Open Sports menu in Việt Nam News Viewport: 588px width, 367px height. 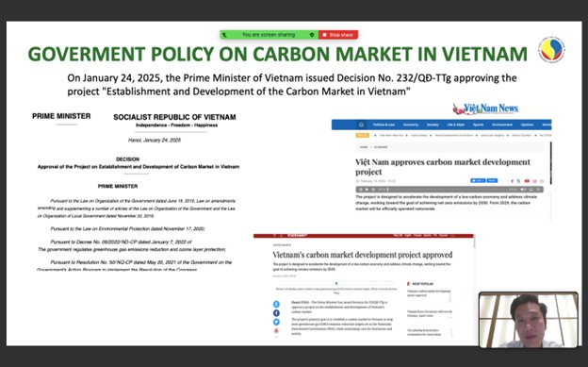pyautogui.click(x=478, y=125)
